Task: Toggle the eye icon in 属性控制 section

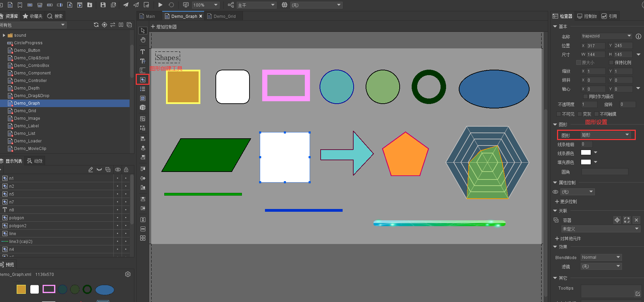Action: [555, 192]
